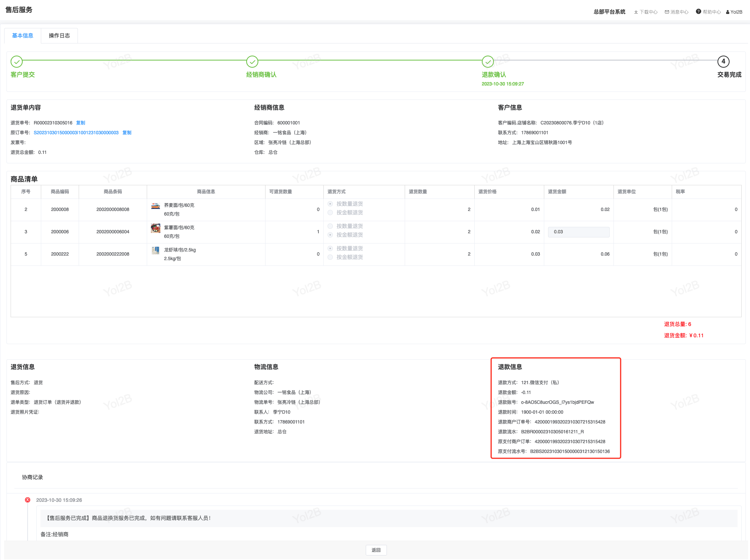The image size is (750, 560).
Task: Open the message center envelope icon
Action: (x=667, y=12)
